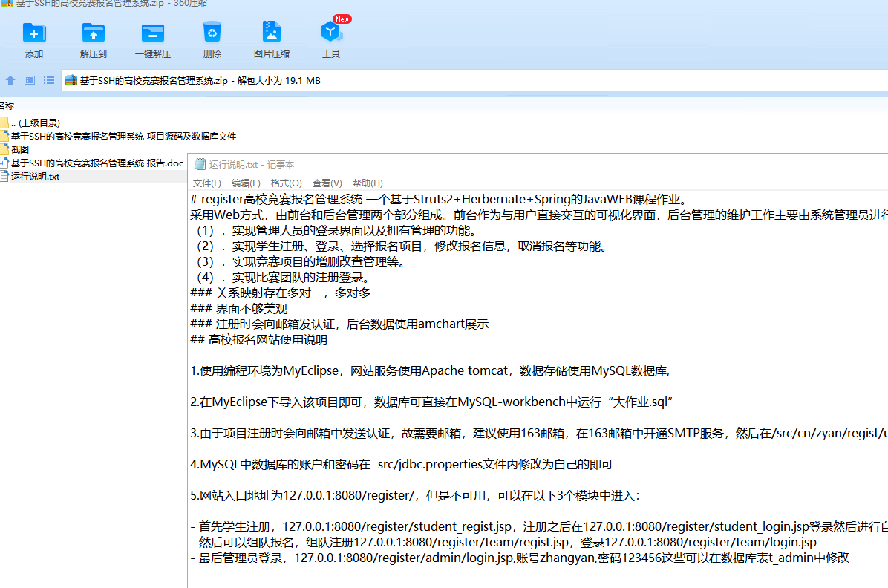Click the Notepad icon in 运行说明.txt title
This screenshot has height=588, width=888.
[x=199, y=164]
